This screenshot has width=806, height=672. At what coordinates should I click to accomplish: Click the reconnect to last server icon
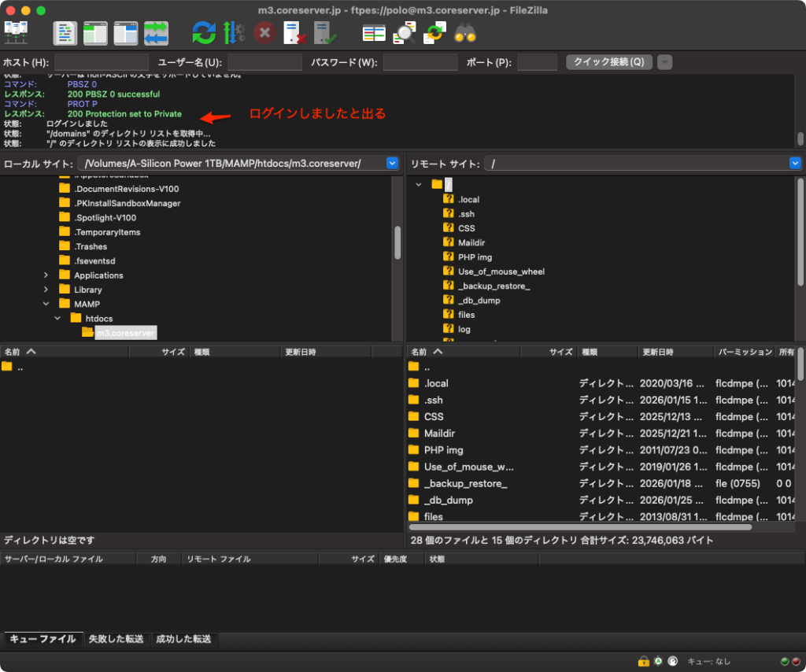[325, 32]
